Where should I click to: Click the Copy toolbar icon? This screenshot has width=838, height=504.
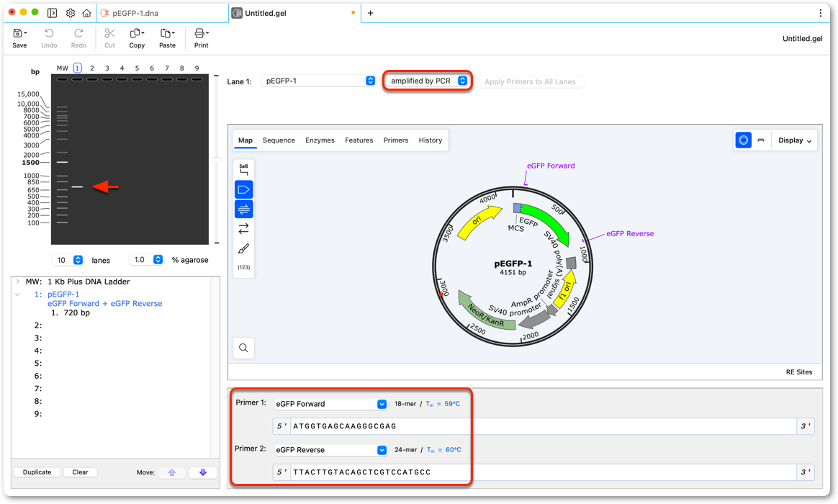click(x=135, y=33)
